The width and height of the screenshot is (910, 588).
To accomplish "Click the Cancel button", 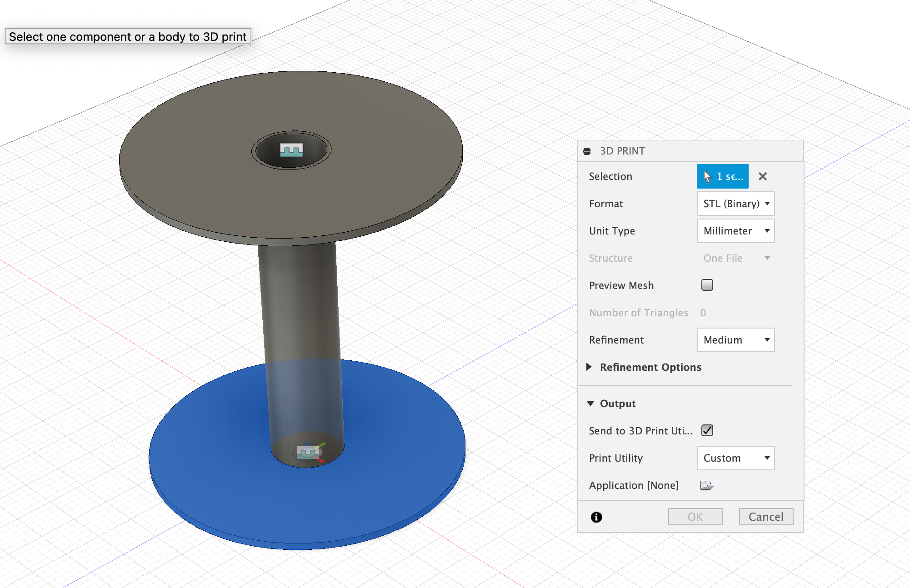I will click(766, 517).
